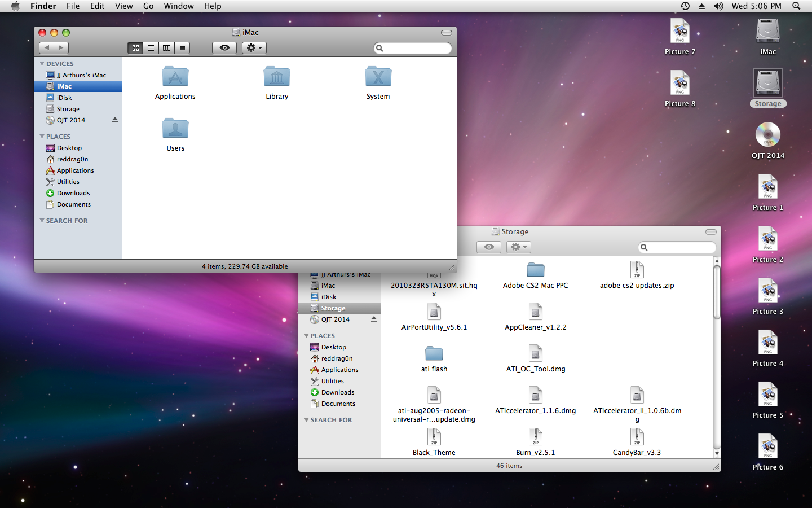This screenshot has width=812, height=508.
Task: Select Downloads in iMac window sidebar
Action: pos(78,193)
